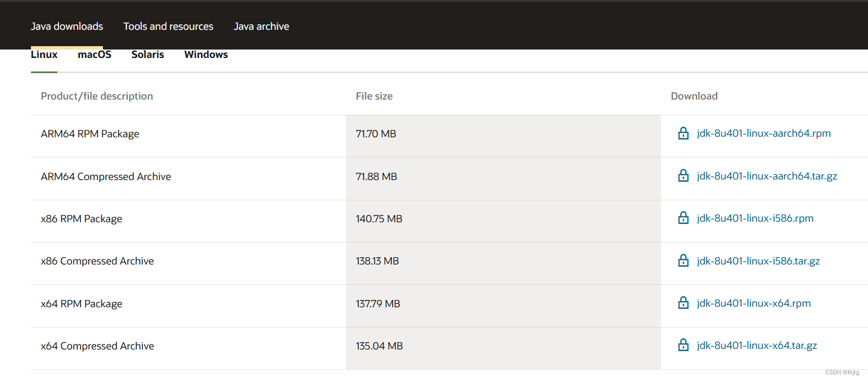Click the File size column header
The height and width of the screenshot is (381, 868).
pyautogui.click(x=374, y=96)
